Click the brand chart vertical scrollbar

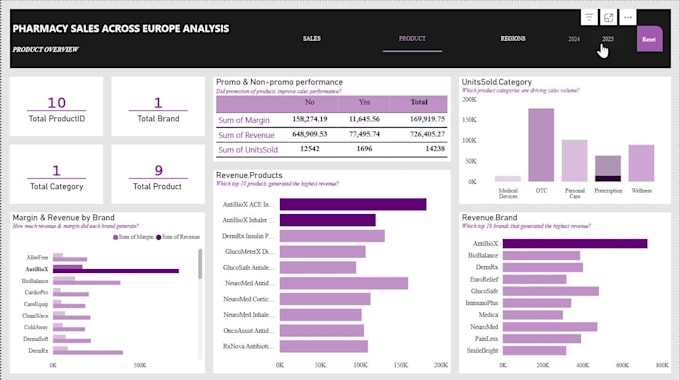click(200, 264)
